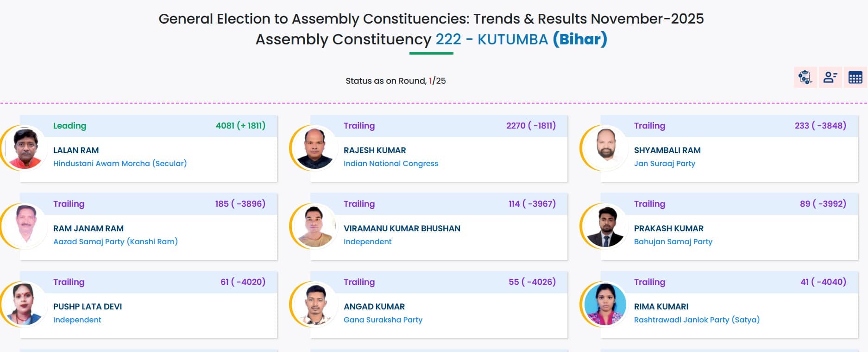Viewport: 868px width, 352px height.
Task: Click Hindustani Awam Morcha (Secular) party name
Action: click(x=120, y=163)
